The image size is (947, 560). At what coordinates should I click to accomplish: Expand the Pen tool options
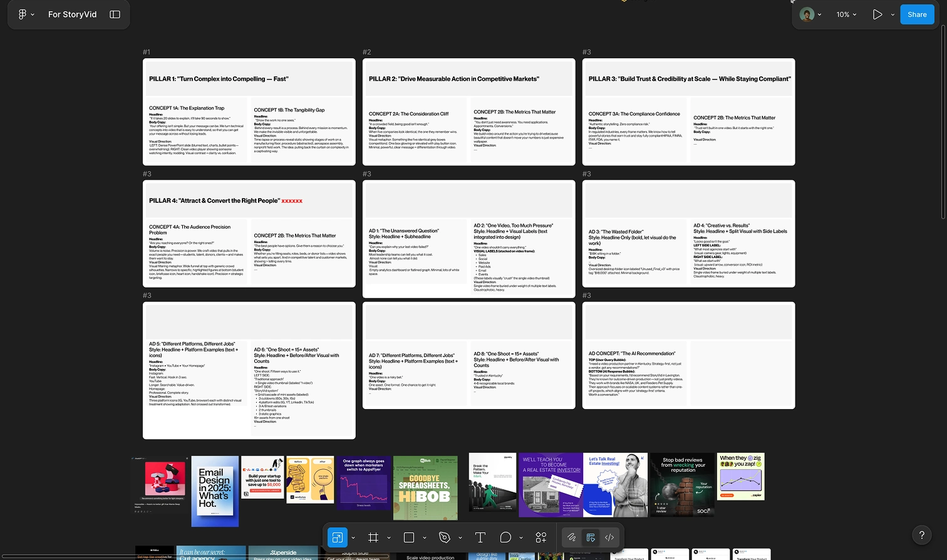(x=460, y=537)
